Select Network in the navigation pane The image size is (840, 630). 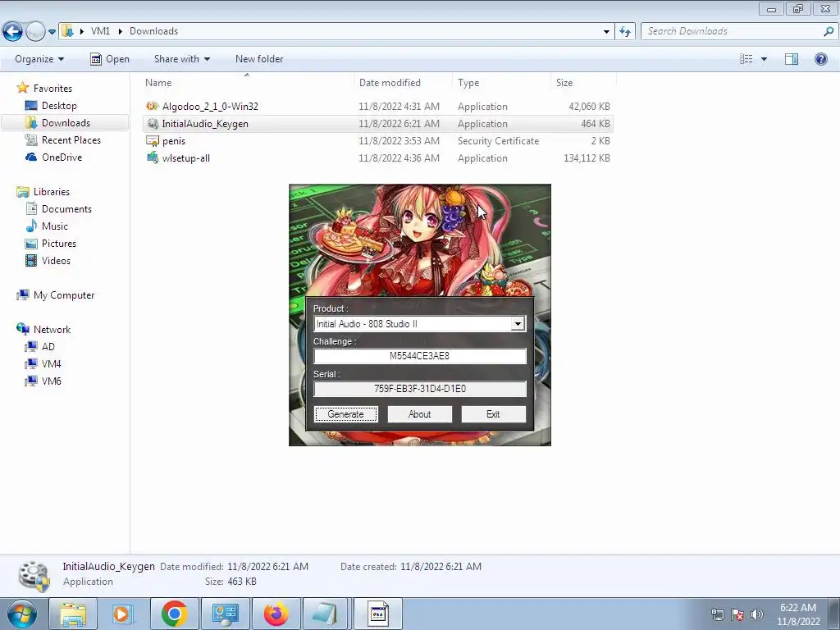click(x=52, y=330)
